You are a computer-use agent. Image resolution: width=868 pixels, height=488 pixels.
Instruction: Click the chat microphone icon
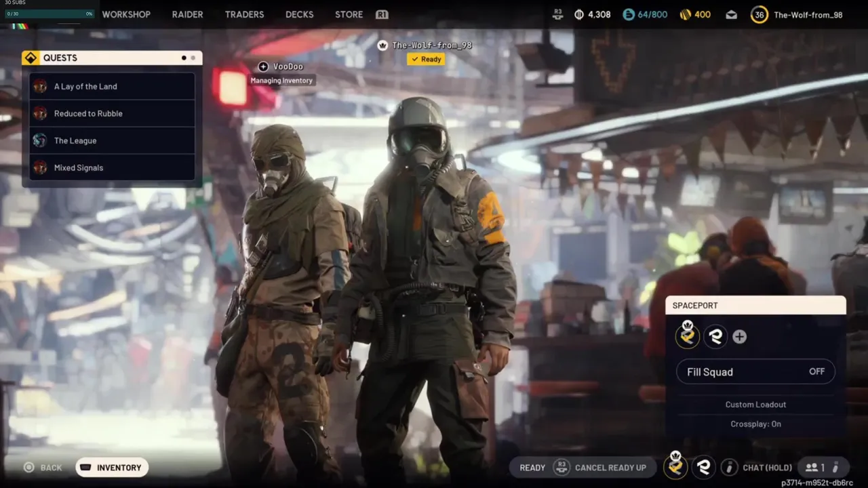729,467
